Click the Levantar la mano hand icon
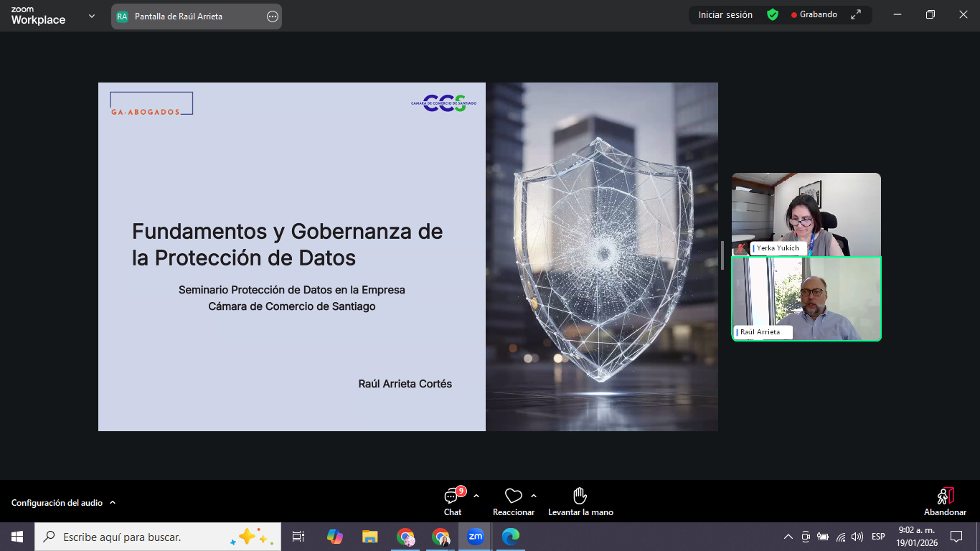 point(580,496)
